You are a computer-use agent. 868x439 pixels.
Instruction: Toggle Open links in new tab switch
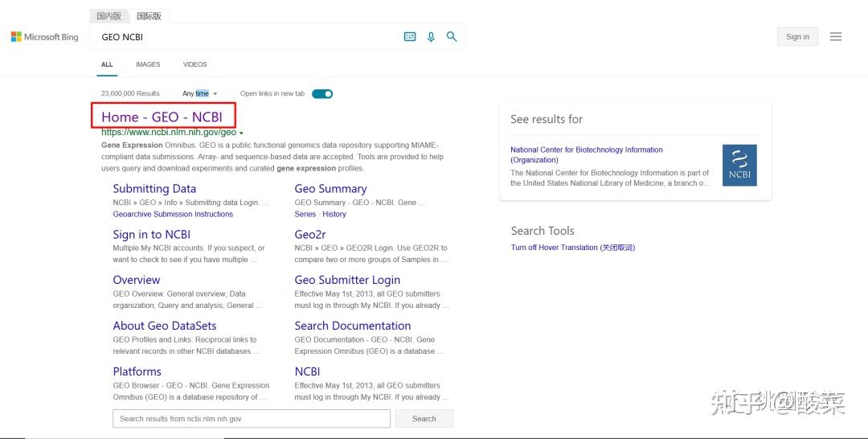[x=322, y=93]
